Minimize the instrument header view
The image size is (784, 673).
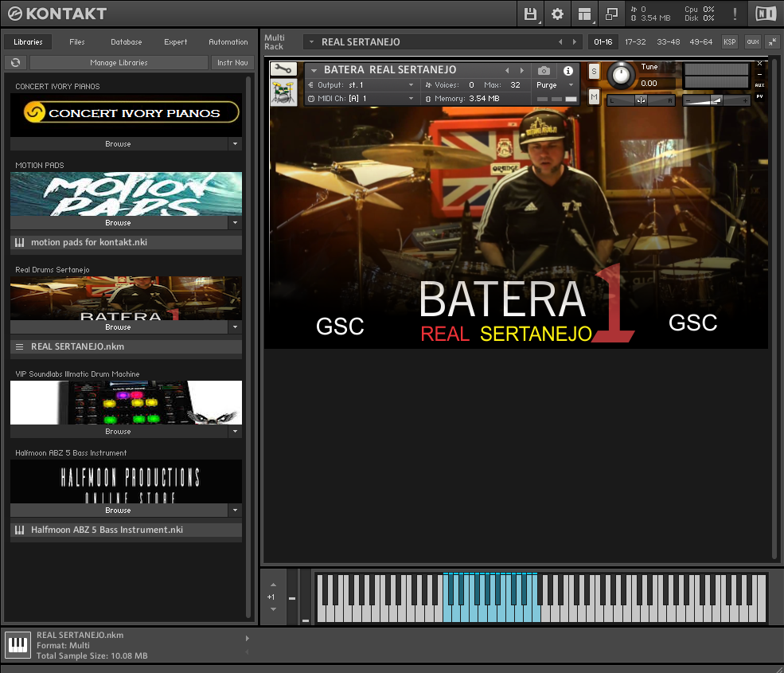point(759,74)
